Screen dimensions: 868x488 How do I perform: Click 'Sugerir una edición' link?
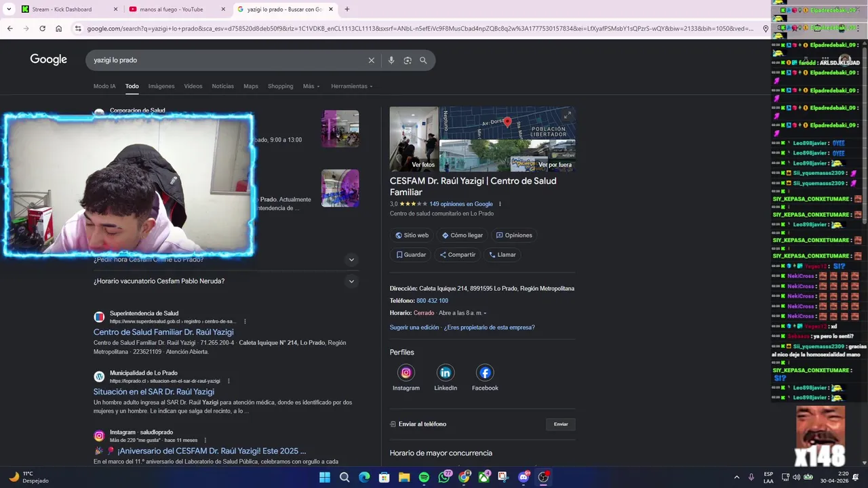[414, 327]
